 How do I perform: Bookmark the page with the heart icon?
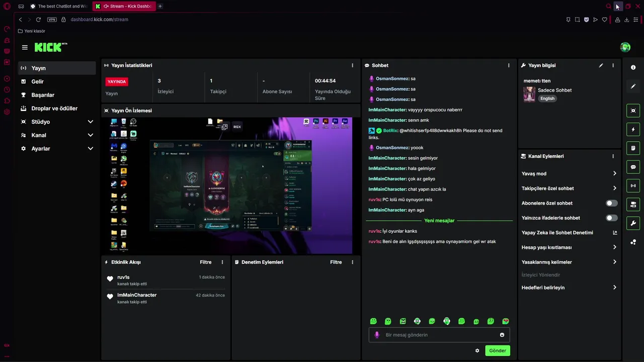(604, 20)
